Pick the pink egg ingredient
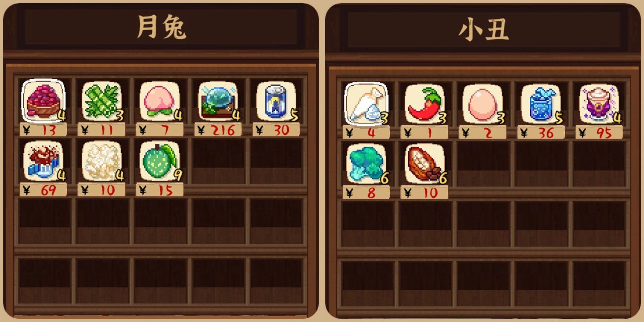This screenshot has width=644, height=322. [x=483, y=104]
